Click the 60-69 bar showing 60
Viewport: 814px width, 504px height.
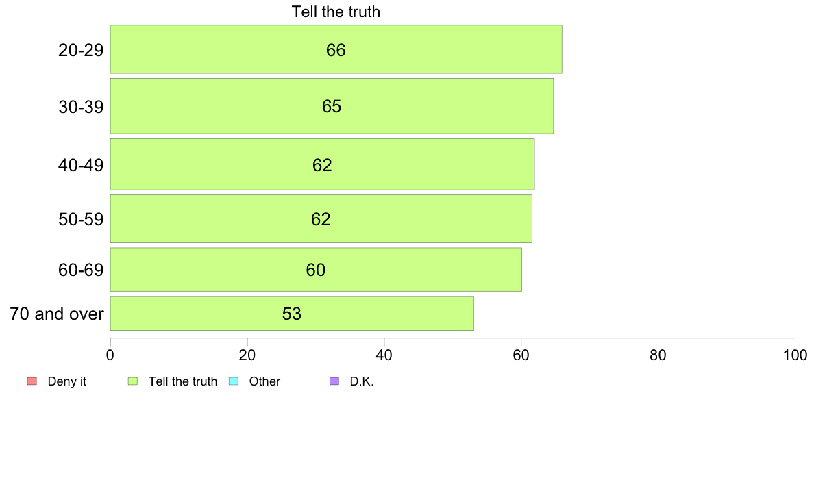point(316,269)
